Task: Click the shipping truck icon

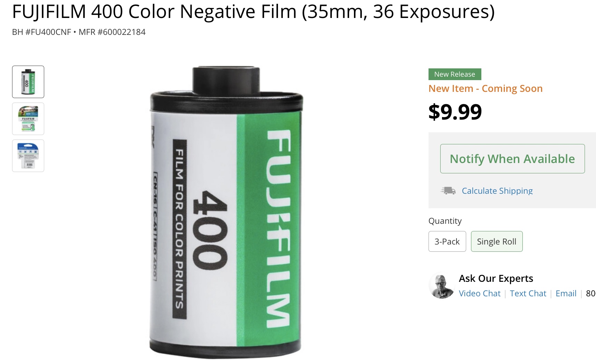Action: pyautogui.click(x=448, y=190)
